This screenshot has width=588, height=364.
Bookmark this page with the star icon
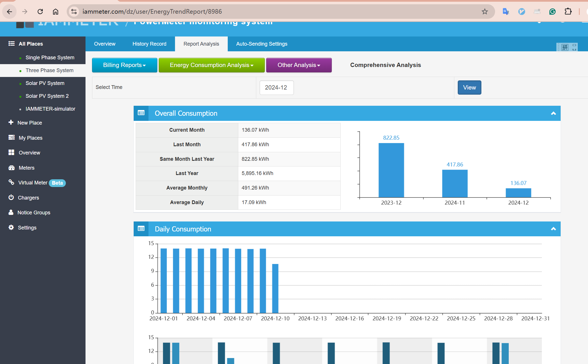tap(485, 12)
